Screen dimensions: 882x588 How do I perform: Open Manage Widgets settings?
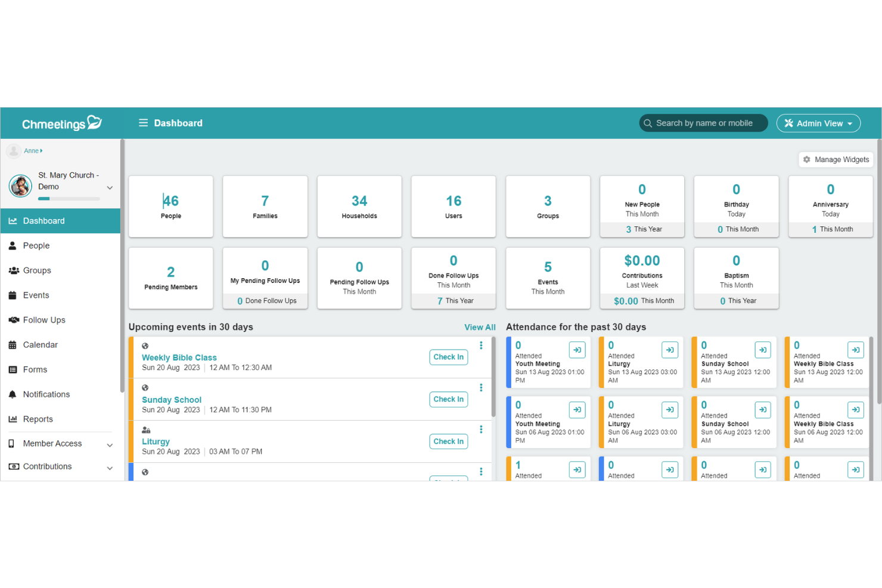(x=836, y=159)
